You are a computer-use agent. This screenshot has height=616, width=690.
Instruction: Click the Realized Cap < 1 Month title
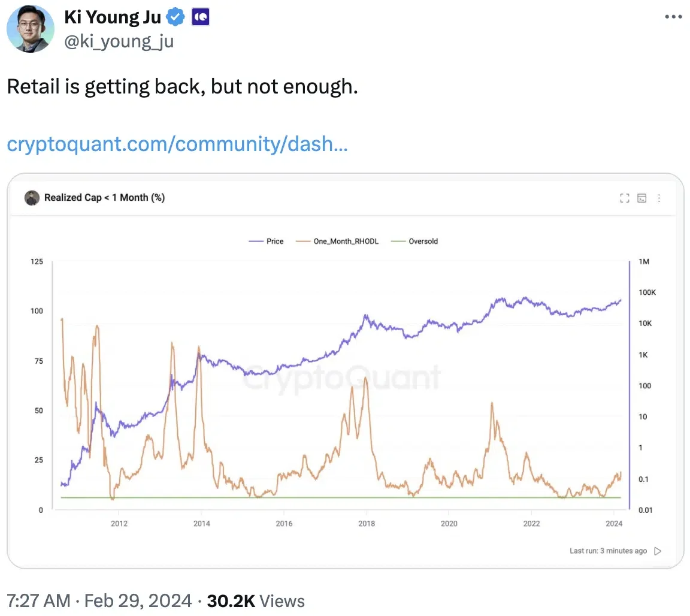pyautogui.click(x=105, y=198)
